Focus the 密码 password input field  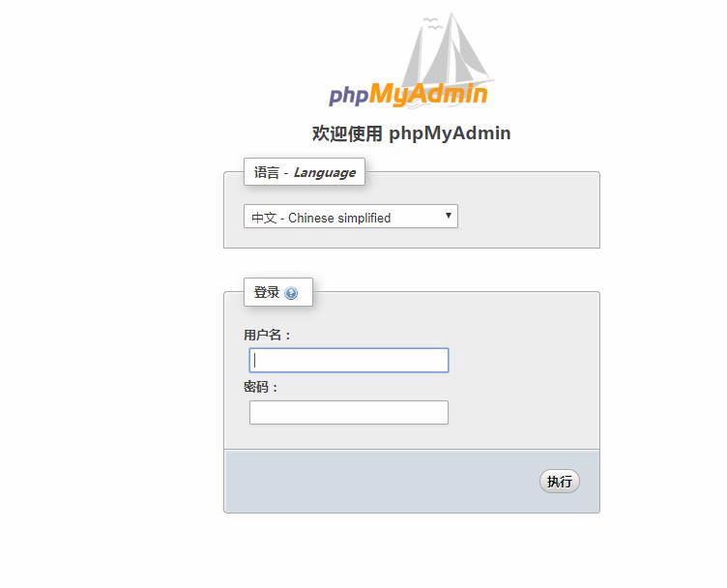(349, 413)
